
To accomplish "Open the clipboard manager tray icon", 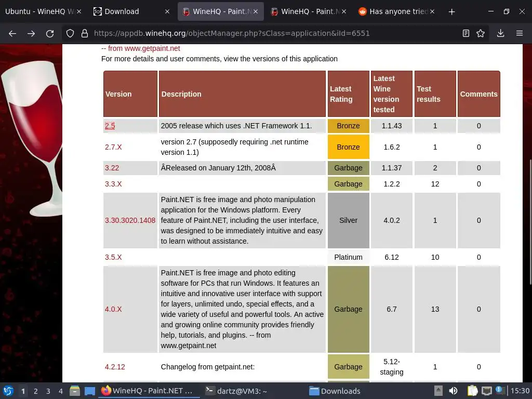I will (472, 391).
